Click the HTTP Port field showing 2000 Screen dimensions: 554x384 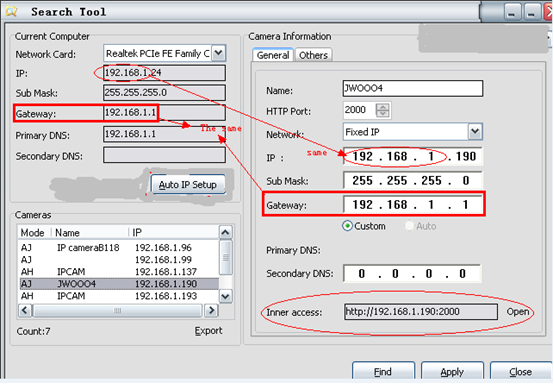tap(358, 110)
